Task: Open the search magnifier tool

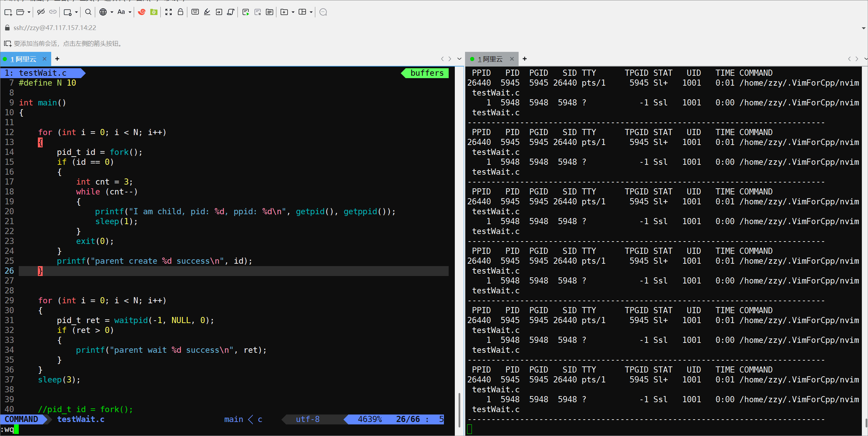Action: pyautogui.click(x=88, y=12)
